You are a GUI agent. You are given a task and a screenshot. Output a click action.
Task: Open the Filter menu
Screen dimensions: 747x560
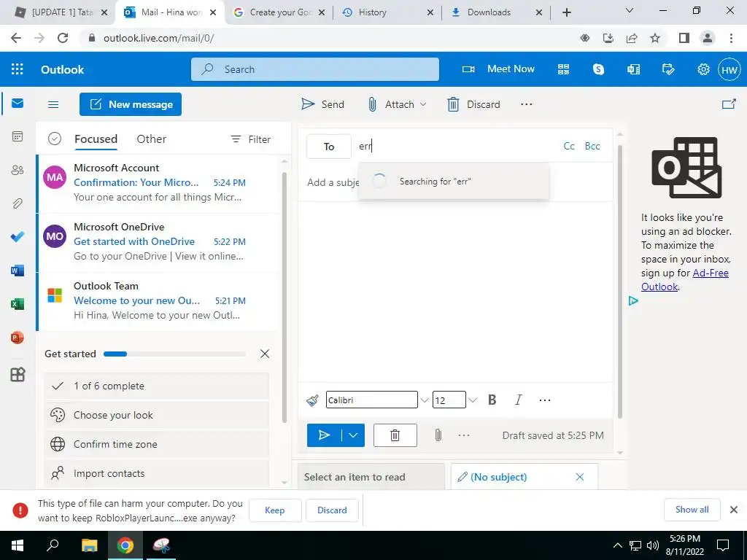tap(251, 139)
